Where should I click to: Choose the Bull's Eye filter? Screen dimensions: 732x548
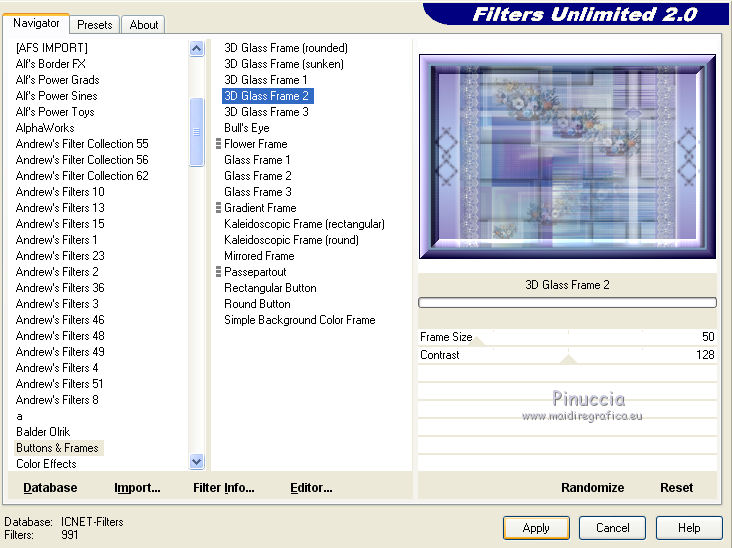pyautogui.click(x=247, y=128)
